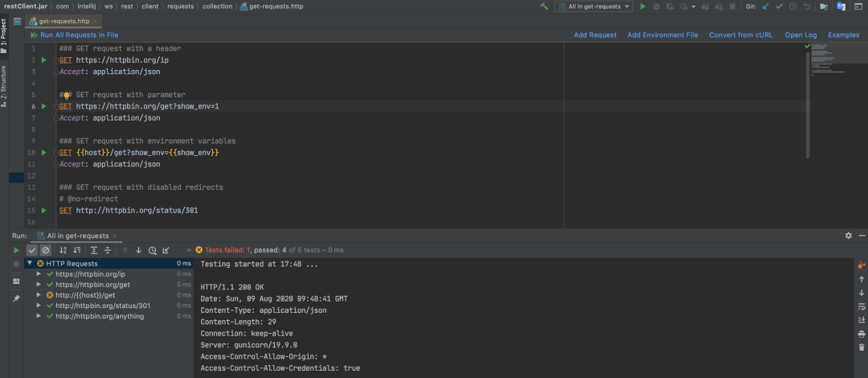Click the Import Tests icon in the test toolbar
Image resolution: width=868 pixels, height=378 pixels.
[166, 250]
